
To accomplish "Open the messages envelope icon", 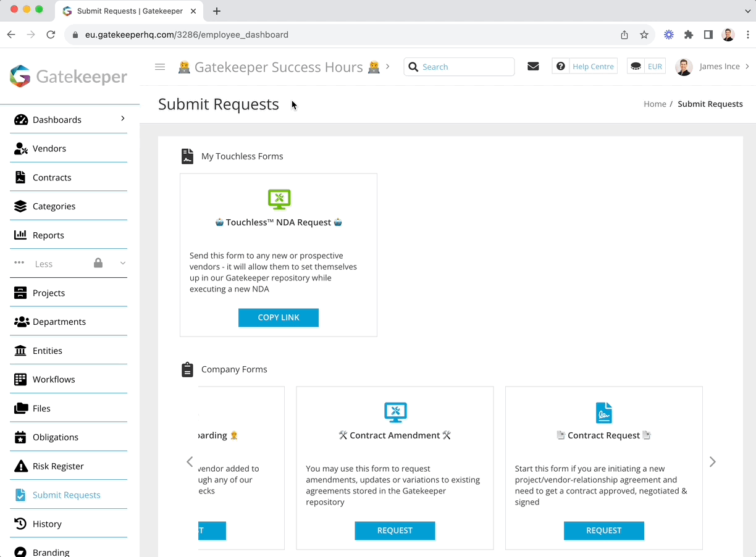I will [533, 66].
